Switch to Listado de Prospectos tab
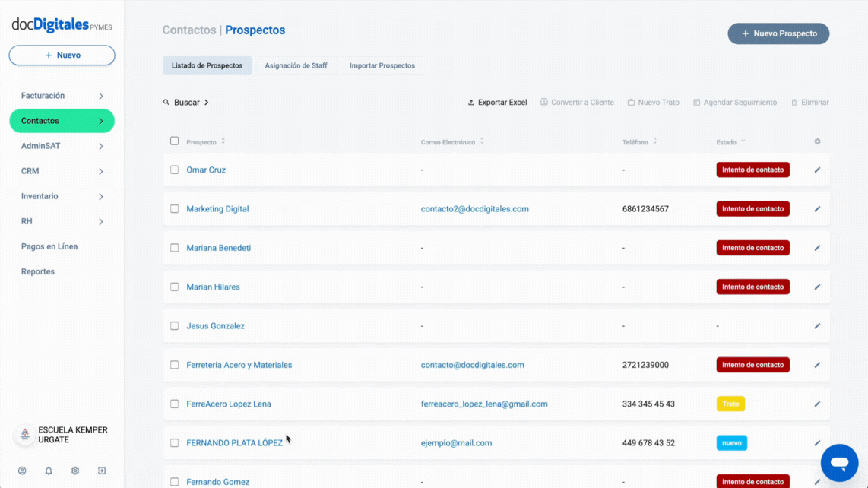The height and width of the screenshot is (488, 868). [x=207, y=65]
